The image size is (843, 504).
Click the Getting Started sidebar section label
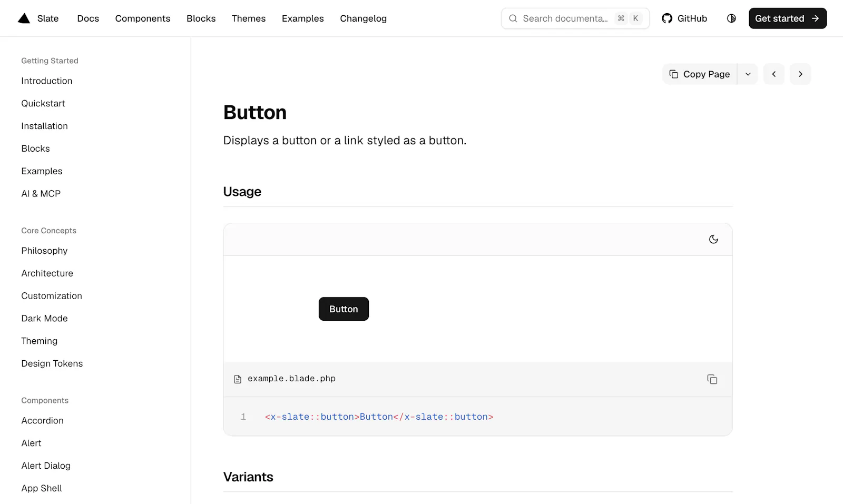pyautogui.click(x=50, y=61)
